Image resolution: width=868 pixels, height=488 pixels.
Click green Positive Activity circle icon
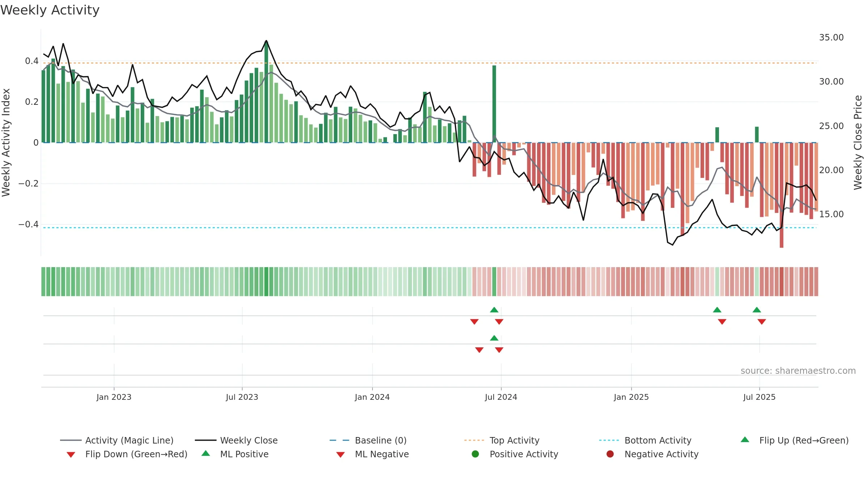475,454
